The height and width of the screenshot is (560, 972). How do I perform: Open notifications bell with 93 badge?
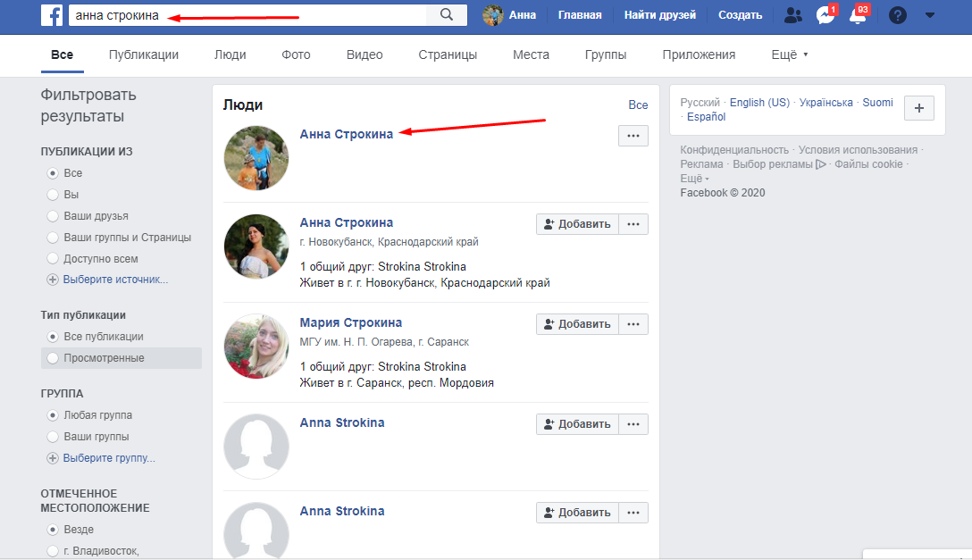(859, 15)
